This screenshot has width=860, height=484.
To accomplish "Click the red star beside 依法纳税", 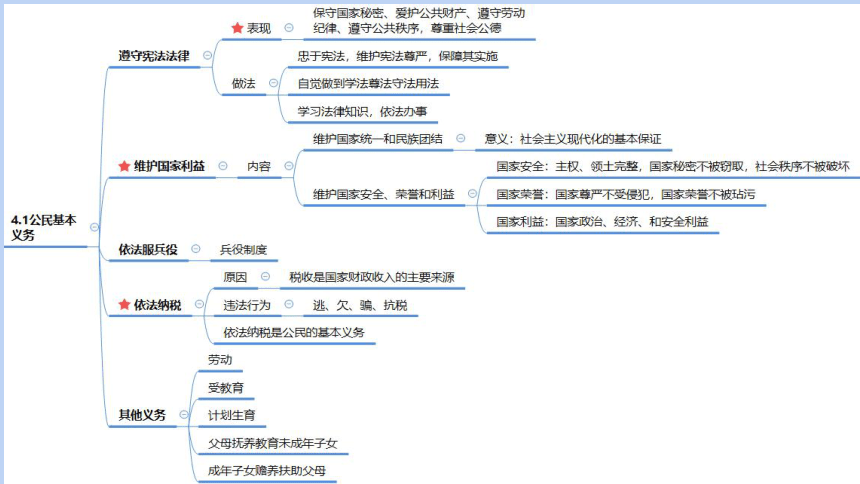I will pyautogui.click(x=125, y=304).
